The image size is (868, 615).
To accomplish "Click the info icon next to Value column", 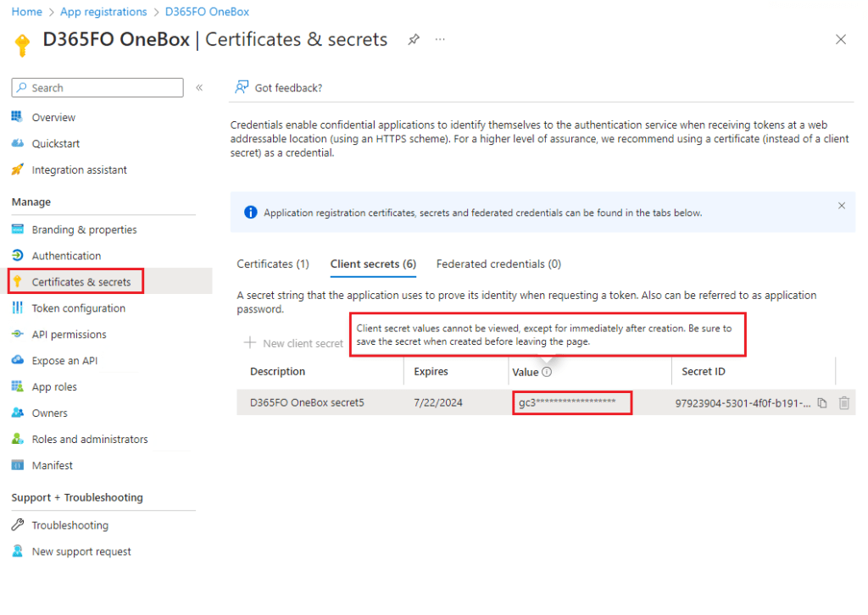I will coord(546,371).
